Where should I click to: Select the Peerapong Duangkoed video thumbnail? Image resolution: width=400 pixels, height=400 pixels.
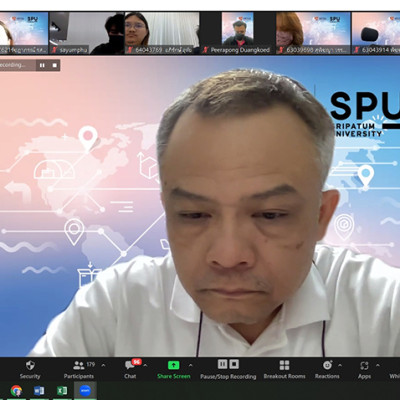(x=238, y=33)
